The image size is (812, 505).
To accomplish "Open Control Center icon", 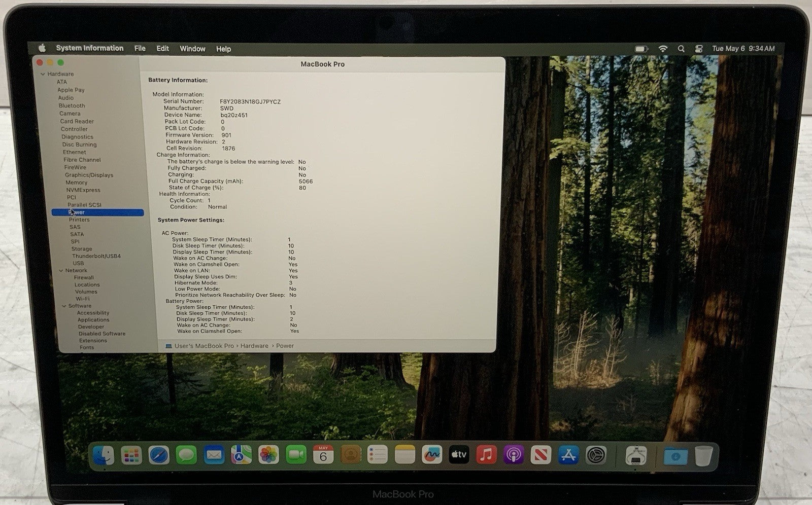I will click(699, 49).
